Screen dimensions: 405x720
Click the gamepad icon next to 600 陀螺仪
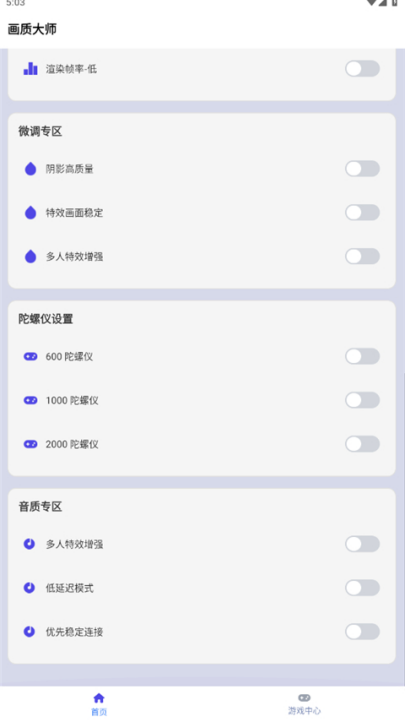click(x=30, y=356)
